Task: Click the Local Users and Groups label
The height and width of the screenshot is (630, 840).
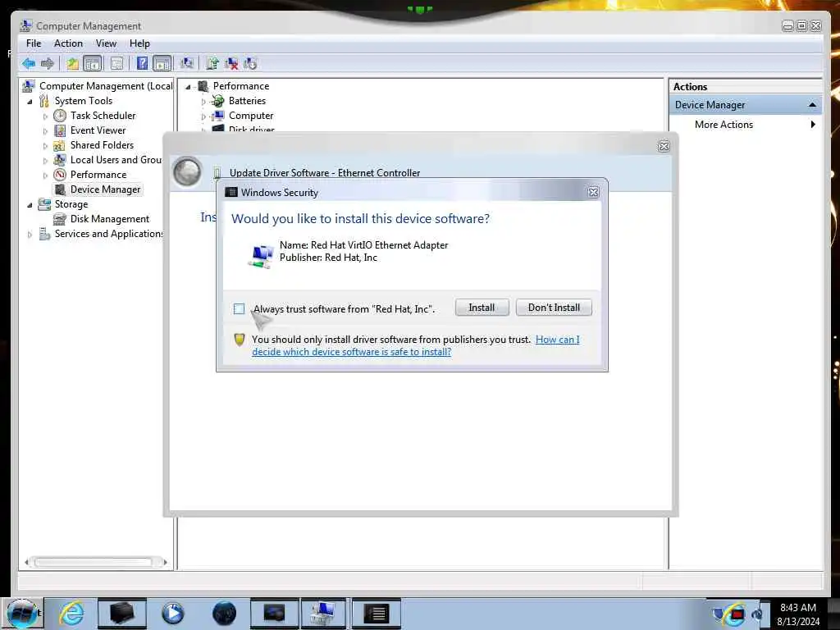Action: [116, 160]
